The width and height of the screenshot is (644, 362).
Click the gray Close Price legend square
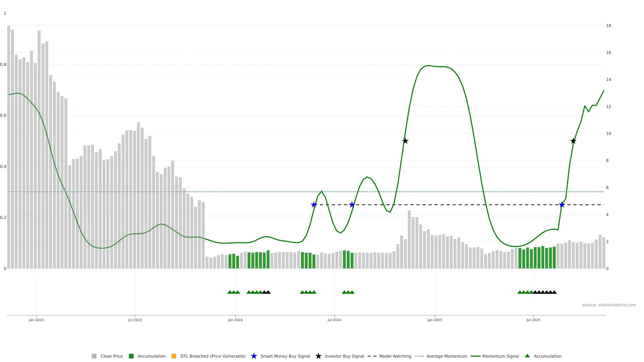[94, 356]
